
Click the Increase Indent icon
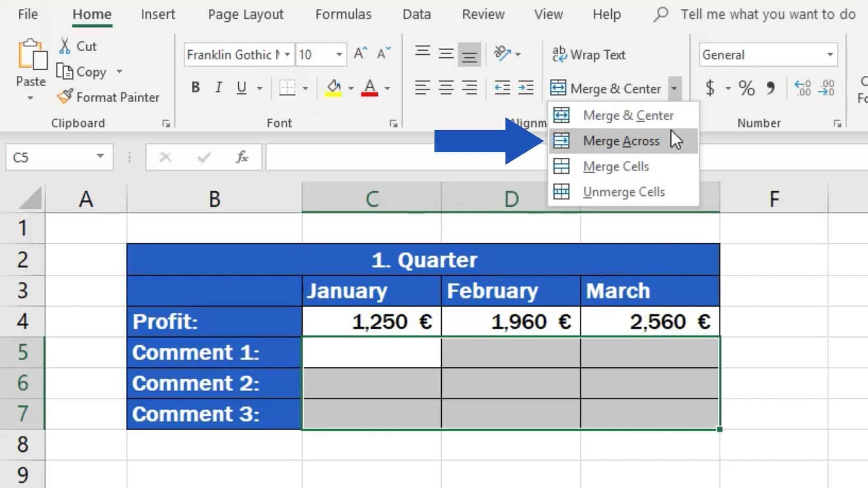526,87
